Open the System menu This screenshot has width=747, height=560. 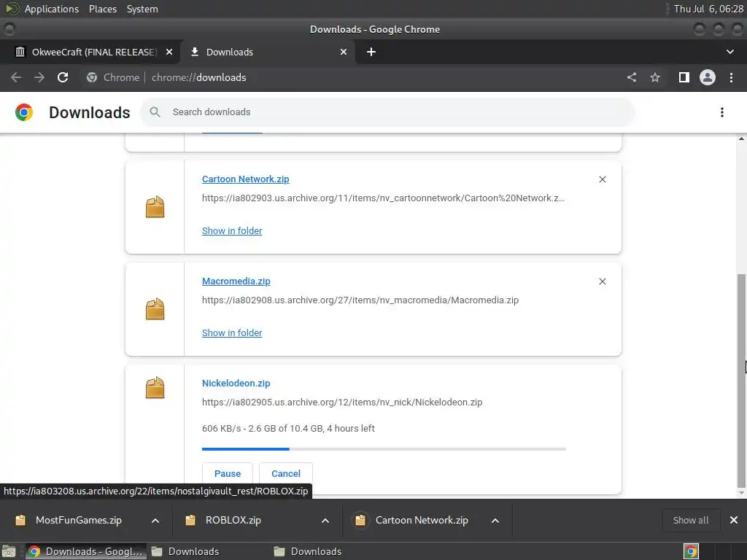pyautogui.click(x=142, y=9)
